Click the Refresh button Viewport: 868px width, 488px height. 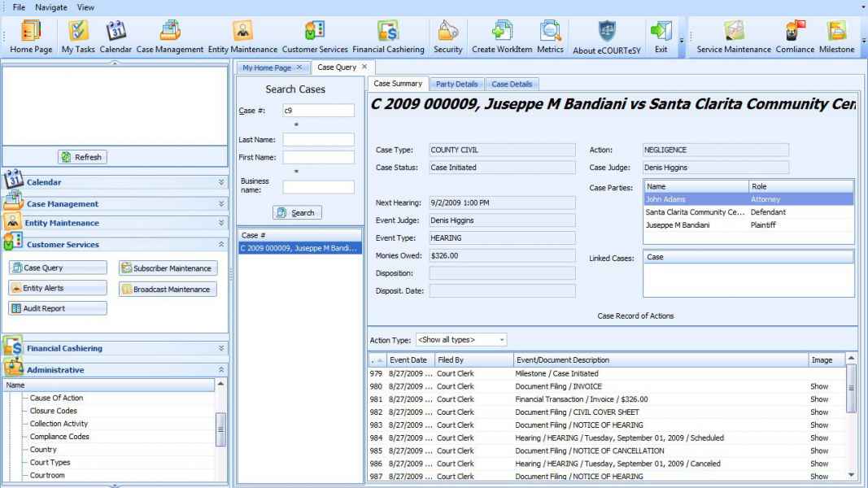pos(81,157)
